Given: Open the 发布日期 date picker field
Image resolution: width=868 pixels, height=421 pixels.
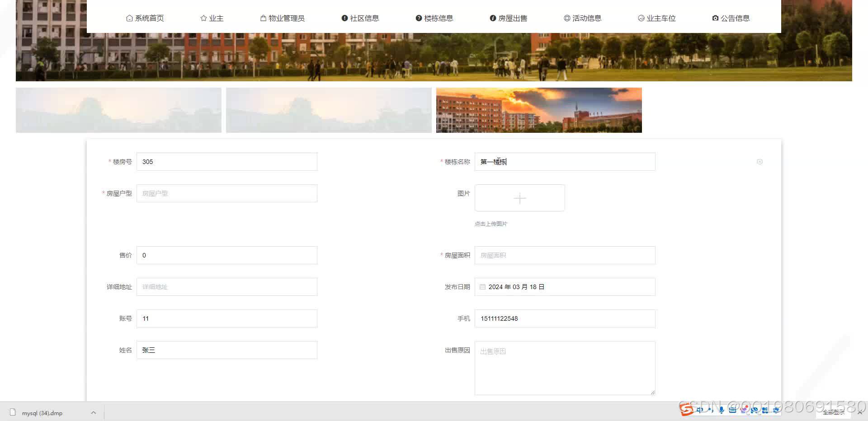Looking at the screenshot, I should coord(565,287).
